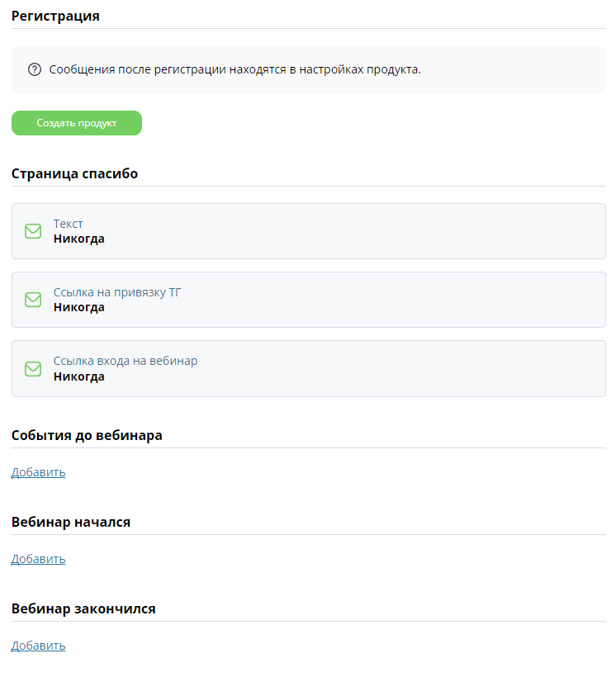Click the envelope icon in Текст card

(x=33, y=231)
